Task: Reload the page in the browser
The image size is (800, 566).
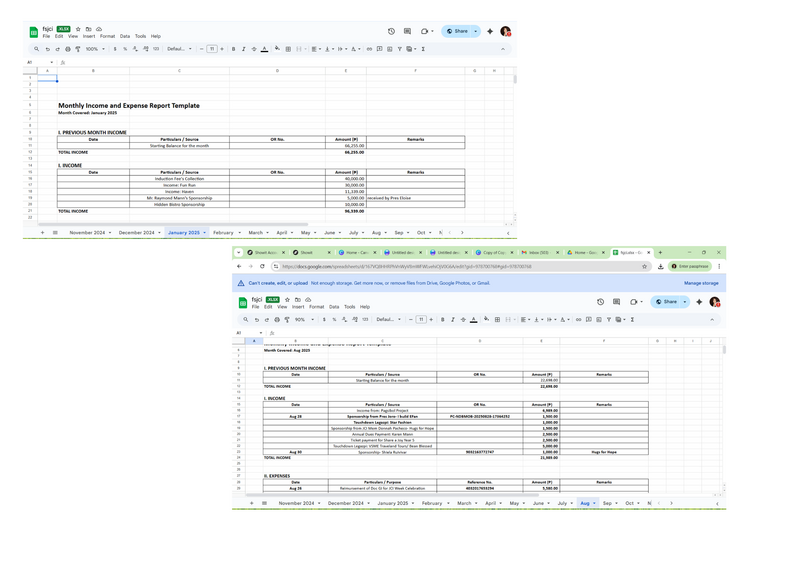Action: [x=262, y=267]
